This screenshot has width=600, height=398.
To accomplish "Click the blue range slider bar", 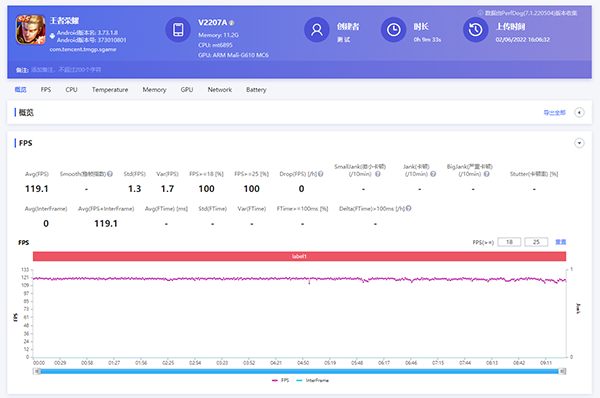I will (x=299, y=371).
